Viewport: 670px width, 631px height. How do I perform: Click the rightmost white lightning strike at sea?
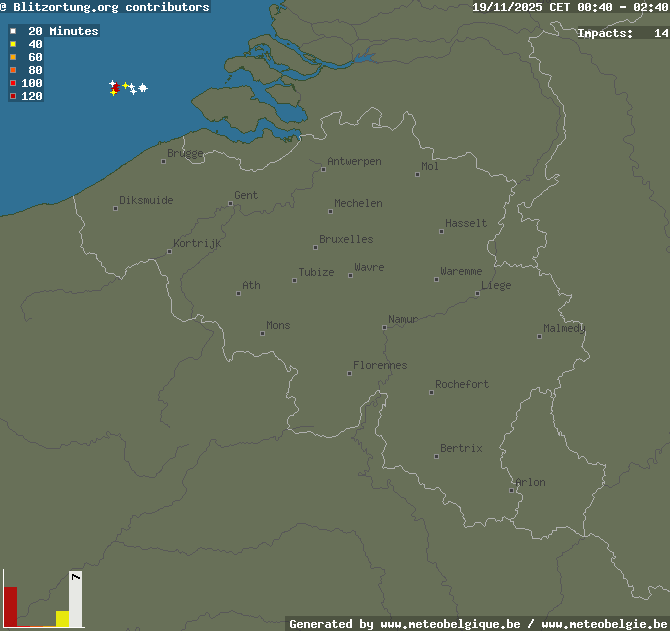tap(143, 88)
